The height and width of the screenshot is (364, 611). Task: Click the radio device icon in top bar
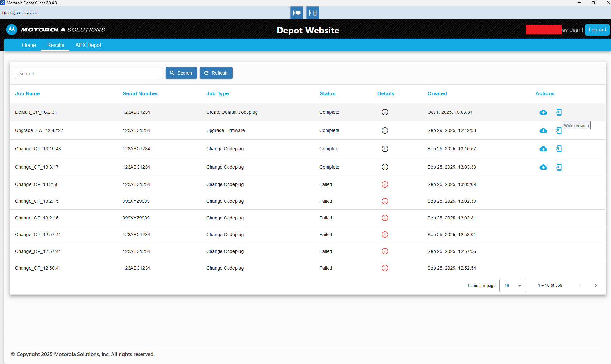[312, 13]
